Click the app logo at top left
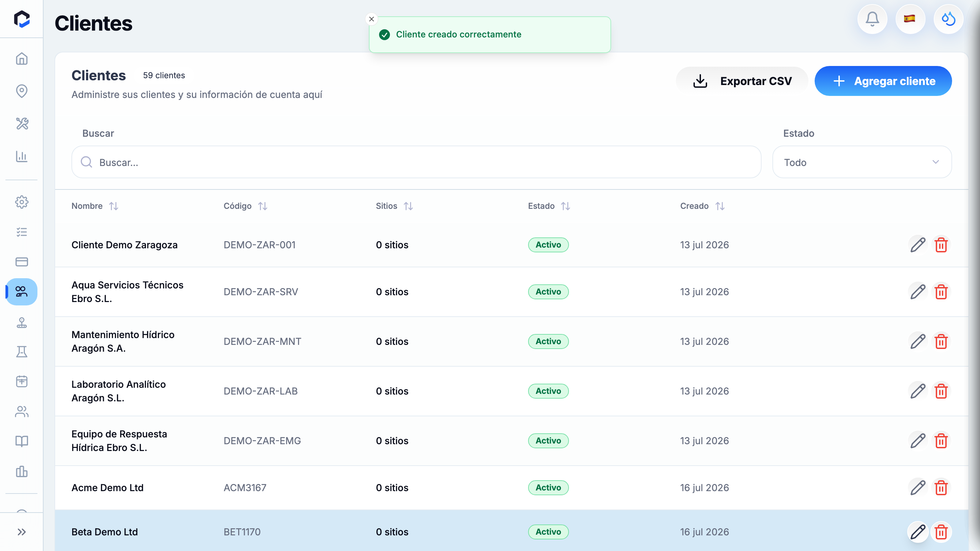Viewport: 980px width, 551px height. (x=22, y=19)
